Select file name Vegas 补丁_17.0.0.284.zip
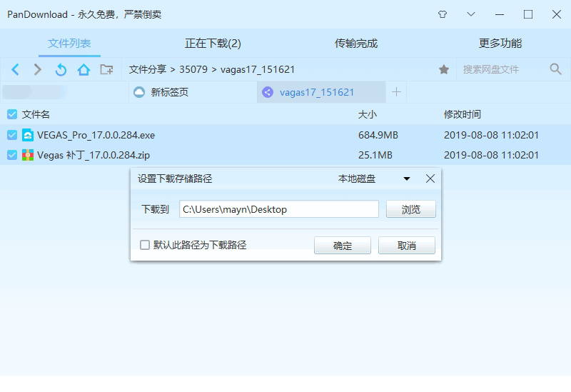 pos(94,155)
